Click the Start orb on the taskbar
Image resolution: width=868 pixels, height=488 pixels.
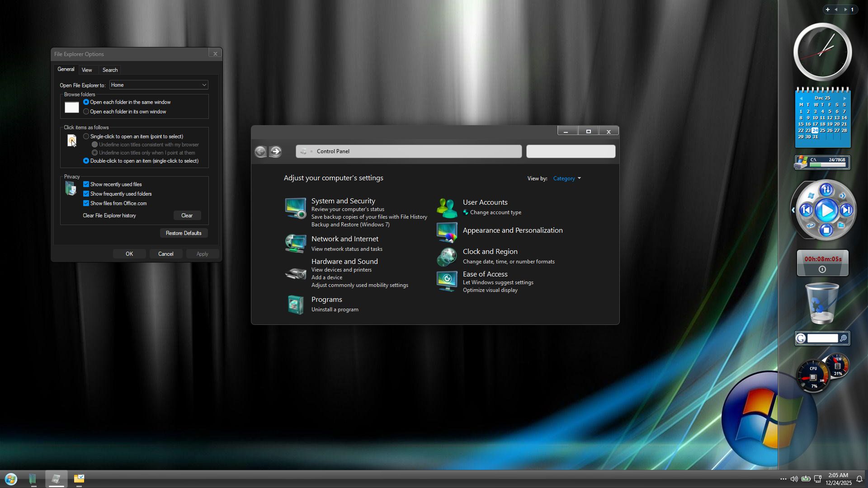[x=11, y=479]
